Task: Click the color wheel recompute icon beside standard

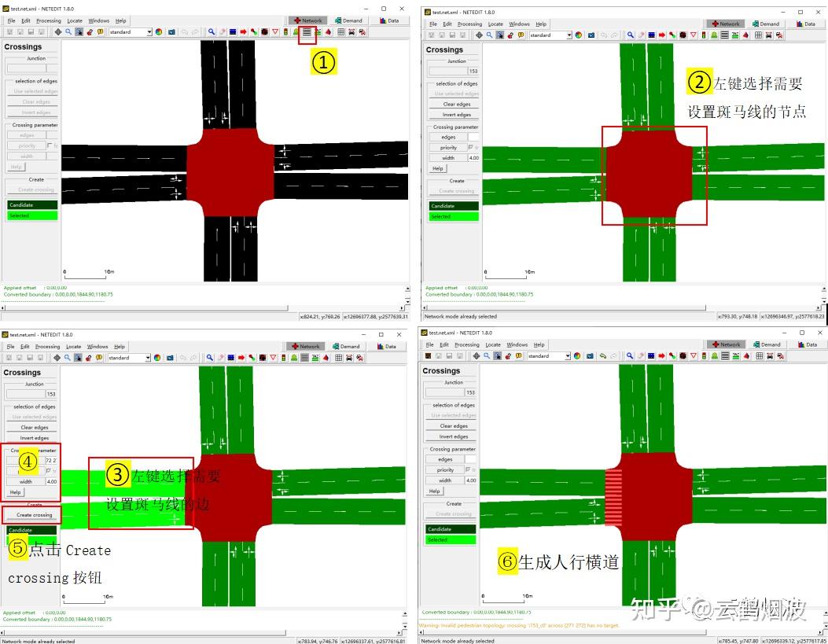Action: tap(157, 32)
